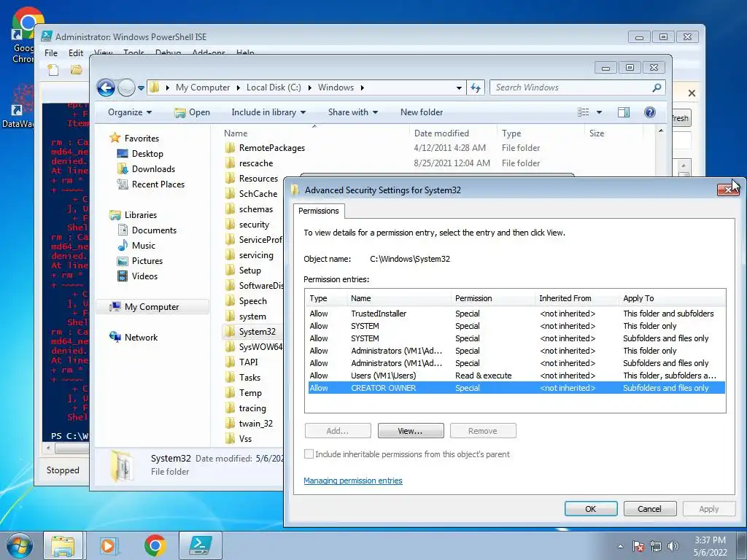Click the Action Center flag tray icon
Image resolution: width=747 pixels, height=560 pixels.
point(638,546)
